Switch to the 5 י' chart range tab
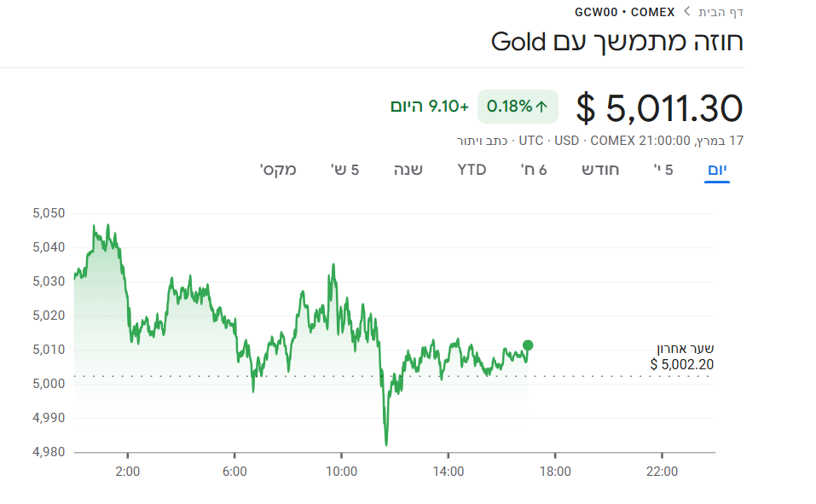 click(x=663, y=169)
